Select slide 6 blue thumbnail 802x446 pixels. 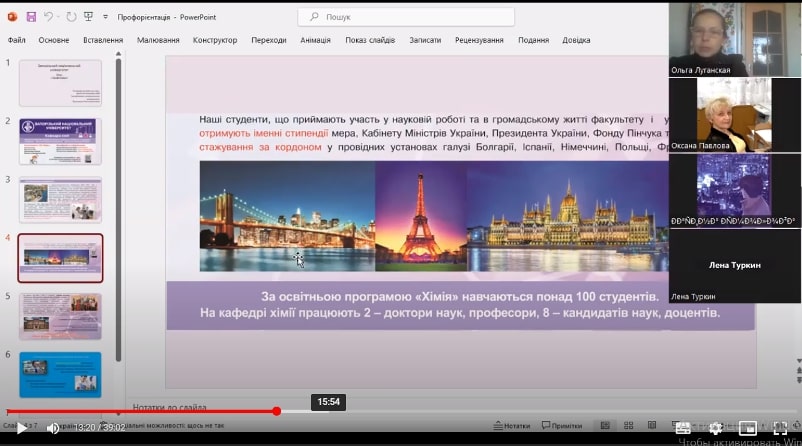pos(60,375)
